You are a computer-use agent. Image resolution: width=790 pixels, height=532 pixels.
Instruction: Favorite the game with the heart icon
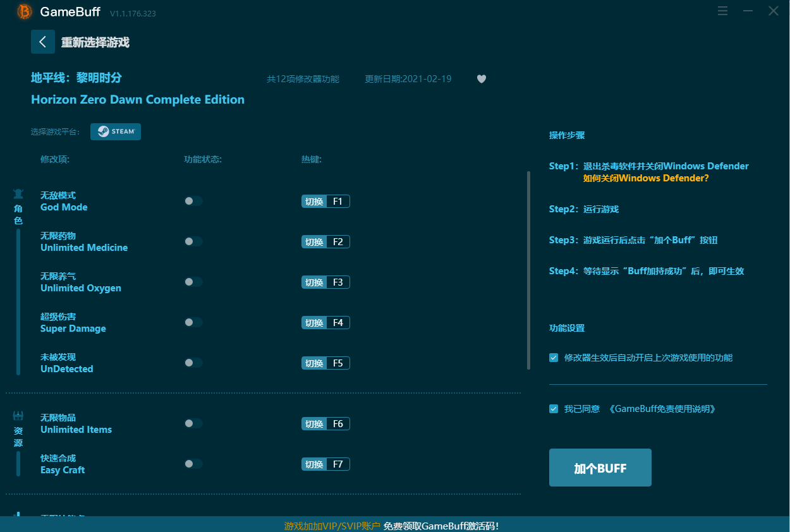[x=482, y=79]
